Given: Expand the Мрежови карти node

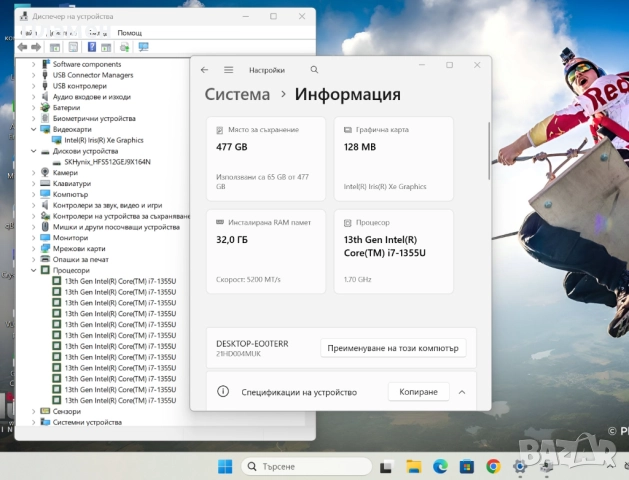Looking at the screenshot, I should 34,249.
